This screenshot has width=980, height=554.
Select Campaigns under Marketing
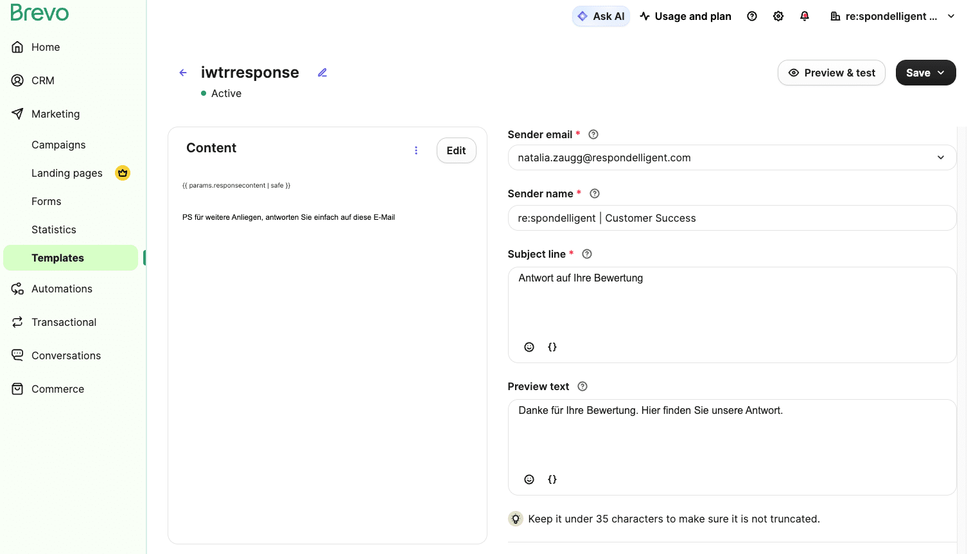pyautogui.click(x=58, y=145)
